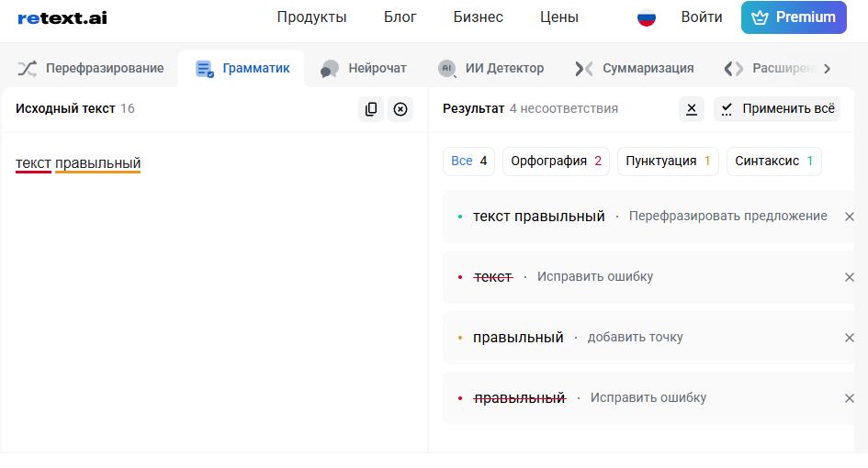Click the Расширение diverging brackets icon

[734, 69]
